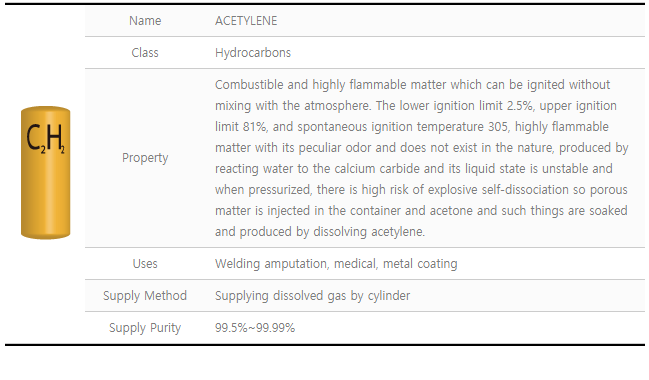Click the line with ignition temperature 305
The width and height of the screenshot is (649, 380).
(x=412, y=127)
